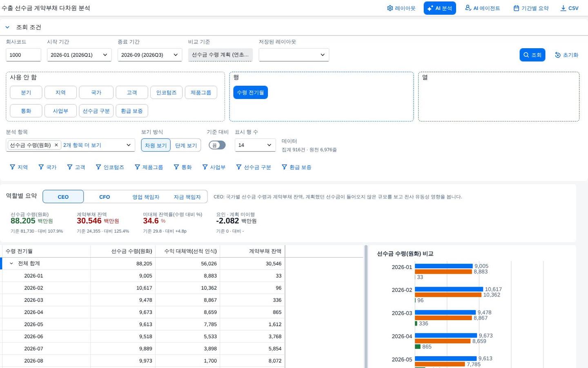Select the CFO role tab
This screenshot has height=368, width=588.
[105, 197]
